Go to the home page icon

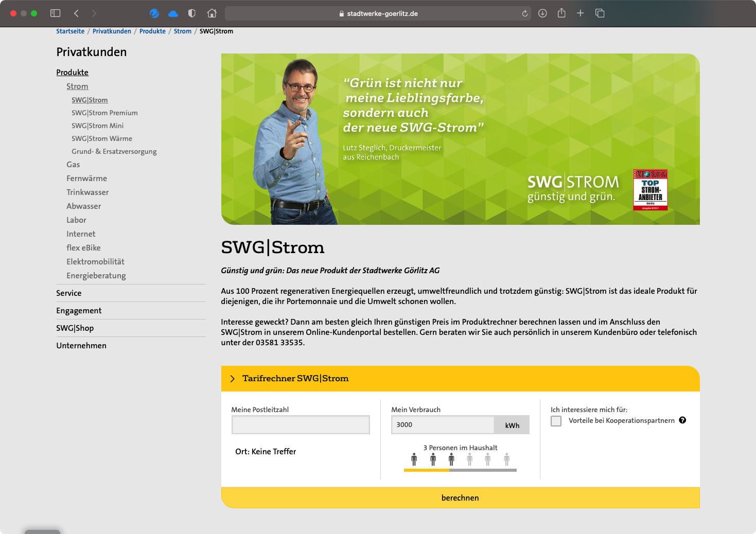[x=212, y=13]
